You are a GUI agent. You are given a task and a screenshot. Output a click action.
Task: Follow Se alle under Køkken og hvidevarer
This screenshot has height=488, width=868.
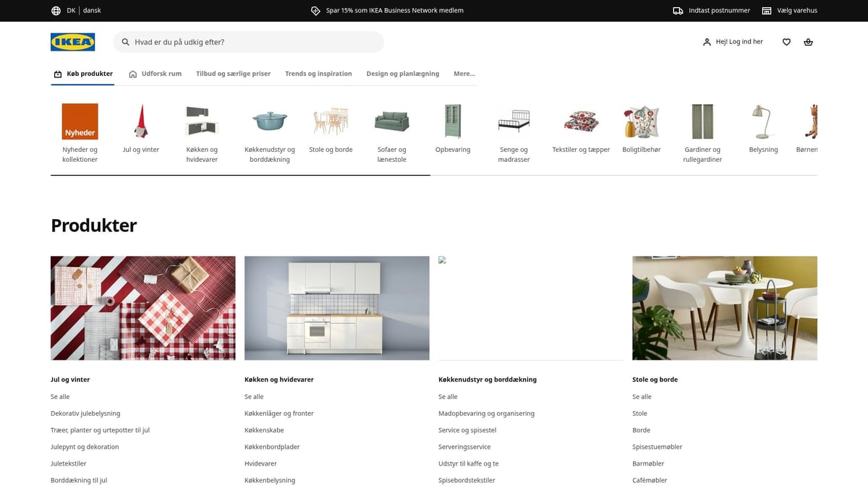tap(254, 396)
